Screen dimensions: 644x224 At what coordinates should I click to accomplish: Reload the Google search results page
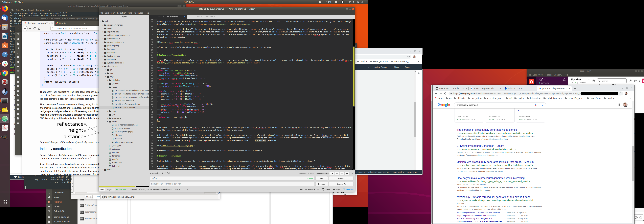[445, 93]
